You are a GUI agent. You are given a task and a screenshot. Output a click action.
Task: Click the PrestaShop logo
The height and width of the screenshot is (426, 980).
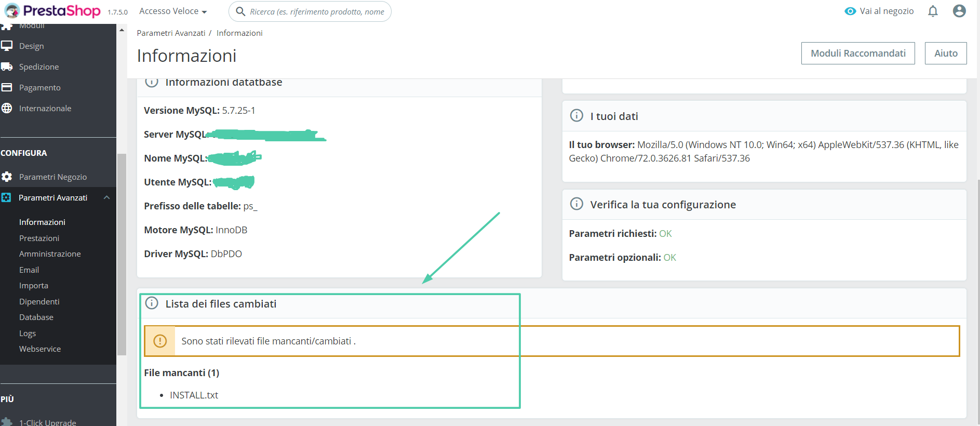52,11
